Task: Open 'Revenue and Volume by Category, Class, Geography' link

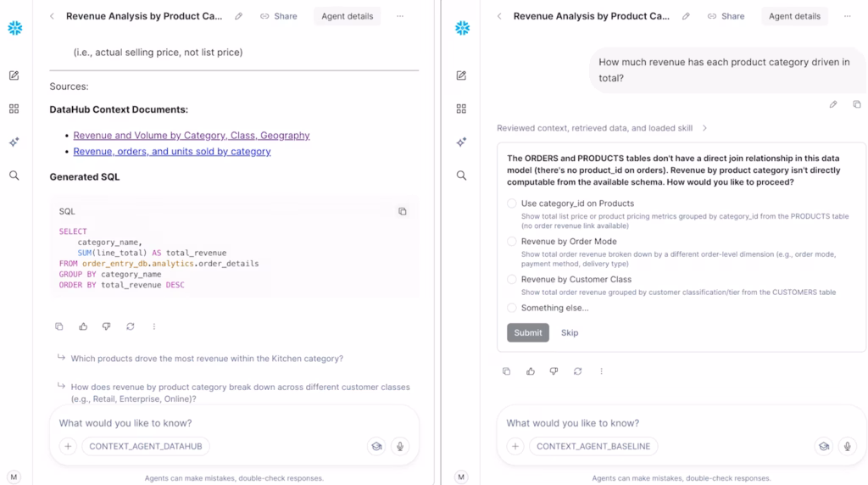Action: coord(192,135)
